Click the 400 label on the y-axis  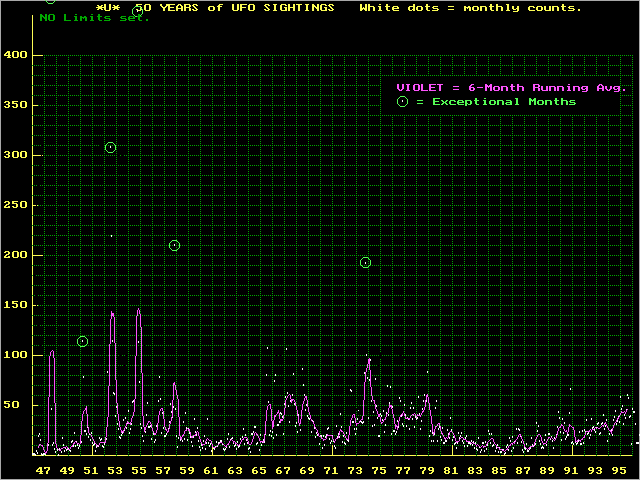click(15, 55)
